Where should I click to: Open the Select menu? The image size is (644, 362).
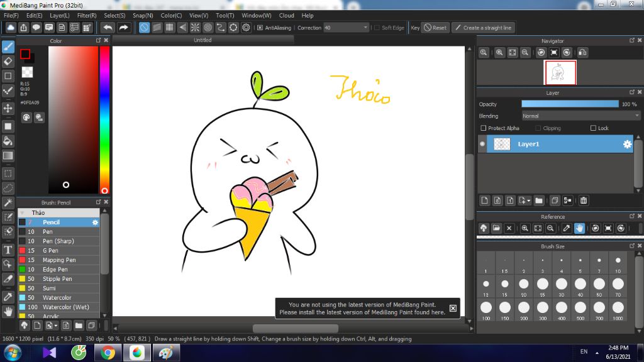[114, 16]
